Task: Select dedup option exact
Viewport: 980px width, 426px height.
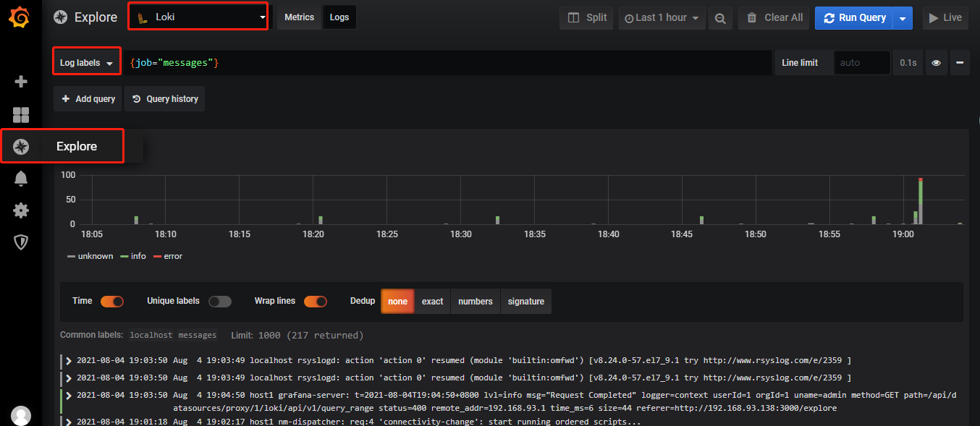Action: coord(432,302)
